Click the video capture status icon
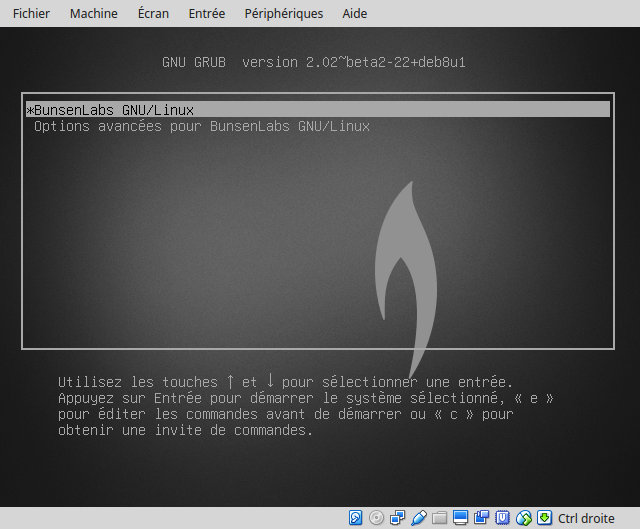640x529 pixels. (x=482, y=518)
